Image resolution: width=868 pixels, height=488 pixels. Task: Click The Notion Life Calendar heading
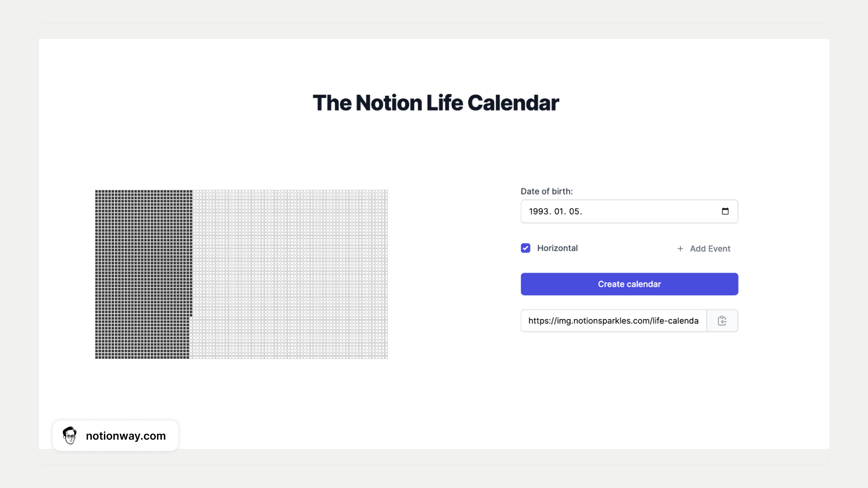[436, 103]
